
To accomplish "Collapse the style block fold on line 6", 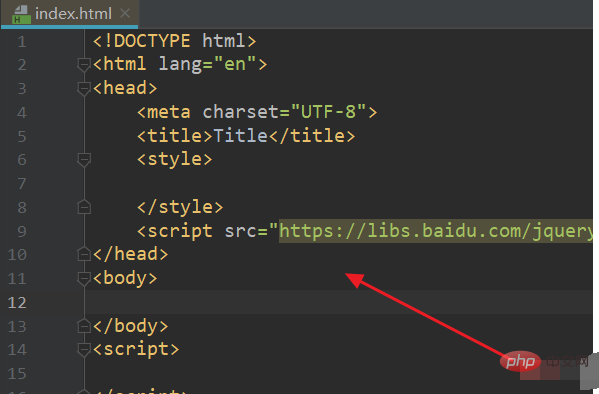I will (x=84, y=159).
